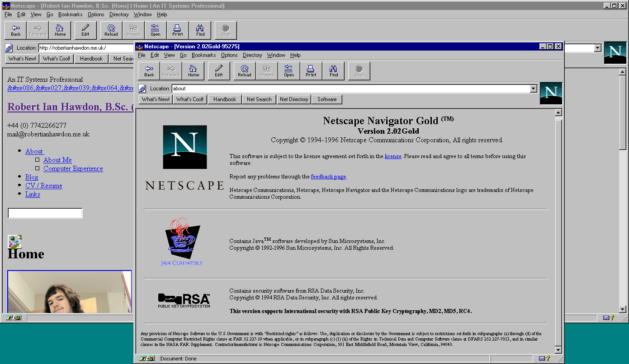
Task: Click Print icon in background Hawdon window
Action: click(178, 30)
